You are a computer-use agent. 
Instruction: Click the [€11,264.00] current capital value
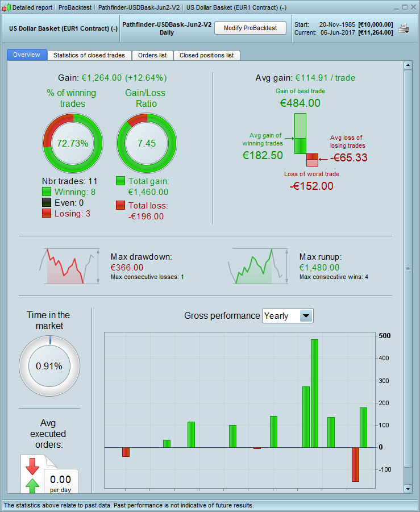point(376,32)
